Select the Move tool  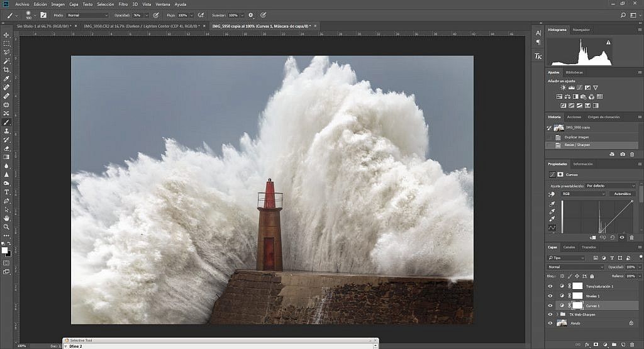pos(6,35)
